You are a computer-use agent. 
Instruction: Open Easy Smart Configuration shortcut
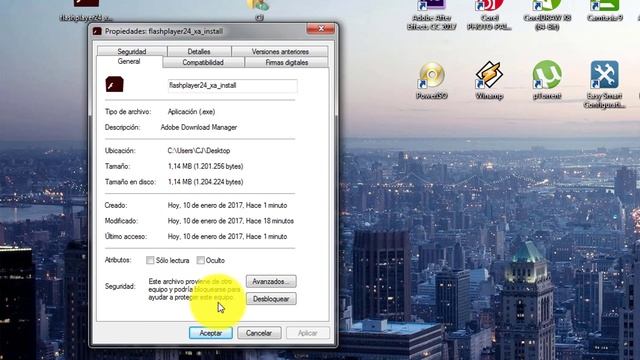[604, 84]
